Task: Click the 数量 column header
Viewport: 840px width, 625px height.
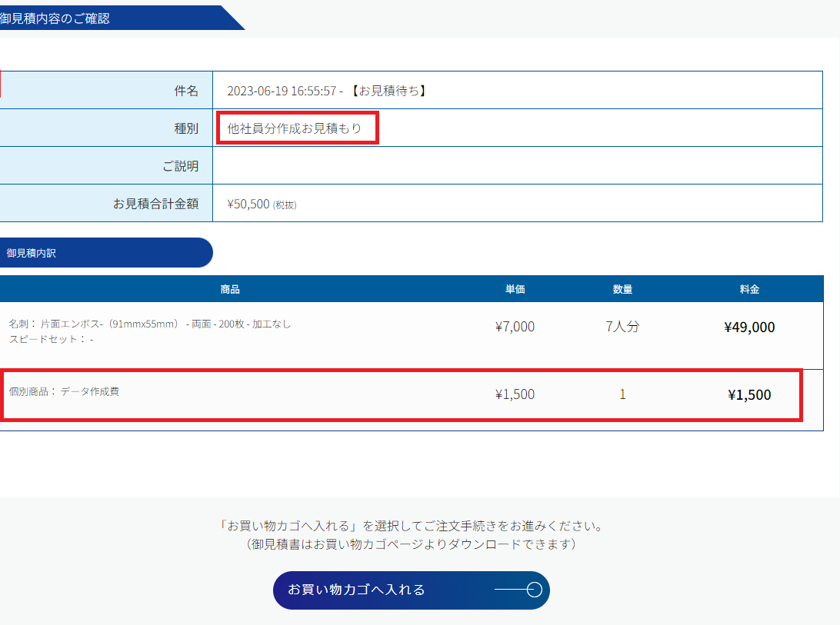Action: [x=622, y=290]
